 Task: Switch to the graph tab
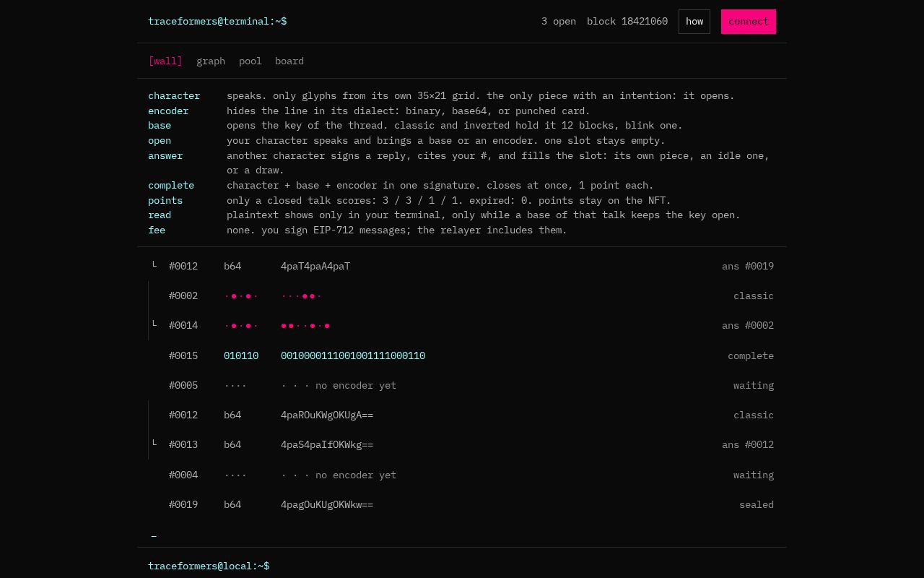pos(211,61)
